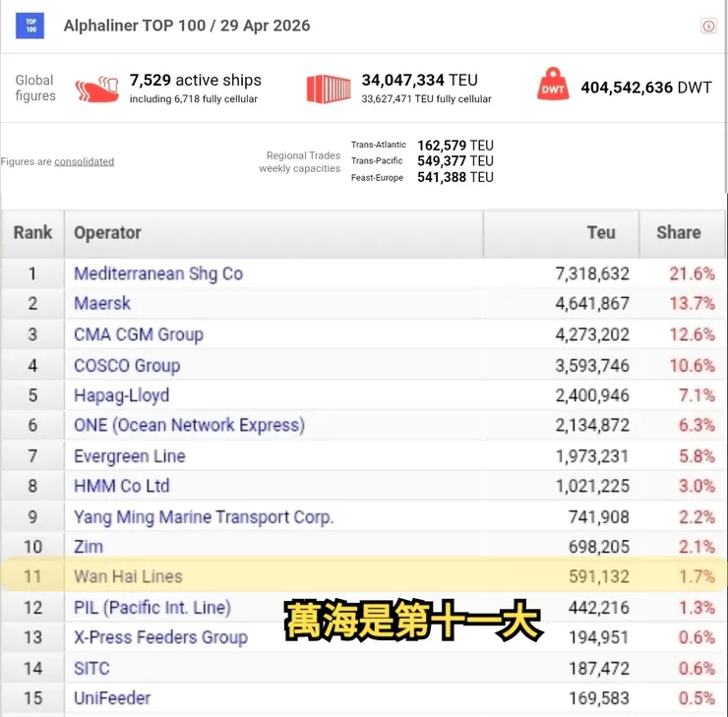The width and height of the screenshot is (728, 717).
Task: Click the 591,132 TEU value
Action: click(x=599, y=576)
